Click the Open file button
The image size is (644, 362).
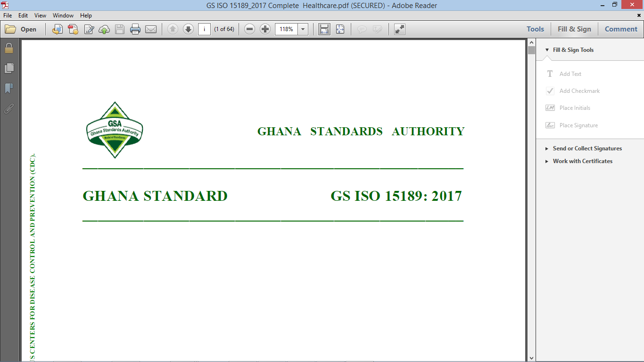click(x=21, y=29)
